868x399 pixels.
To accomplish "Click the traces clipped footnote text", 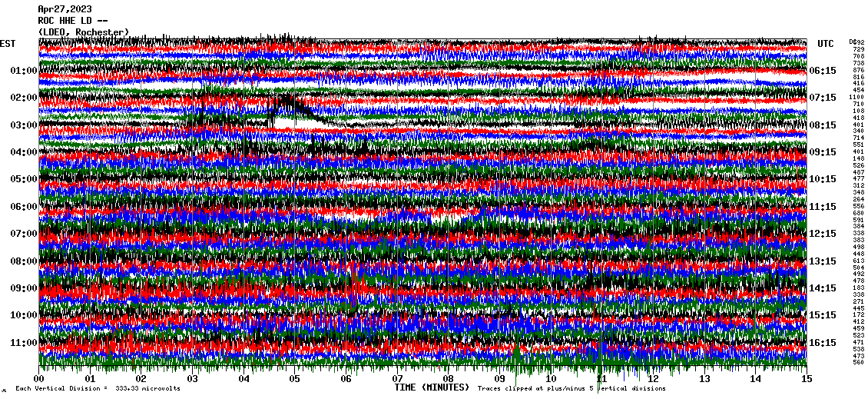I will point(571,389).
